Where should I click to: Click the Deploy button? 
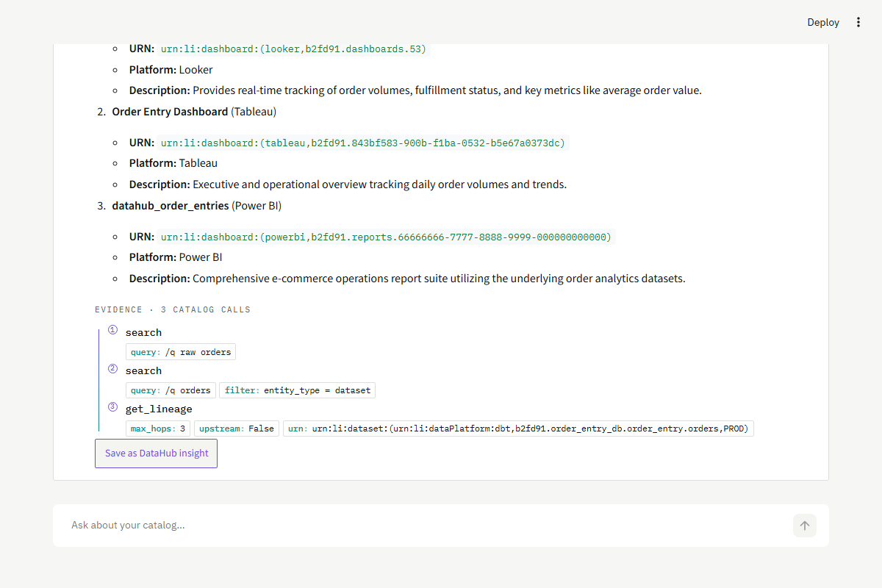(823, 22)
